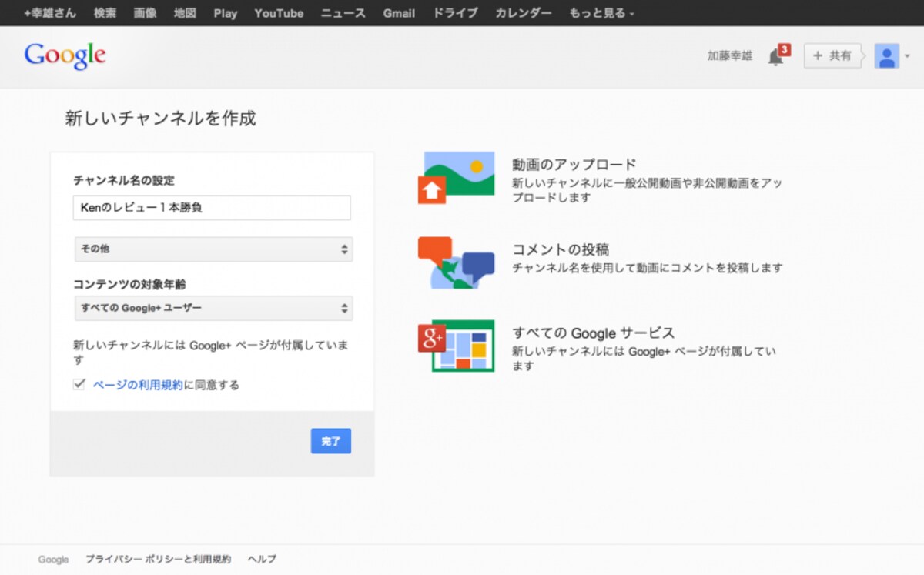The width and height of the screenshot is (924, 575).
Task: Toggle the page terms agreement checkbox
Action: pyautogui.click(x=79, y=384)
